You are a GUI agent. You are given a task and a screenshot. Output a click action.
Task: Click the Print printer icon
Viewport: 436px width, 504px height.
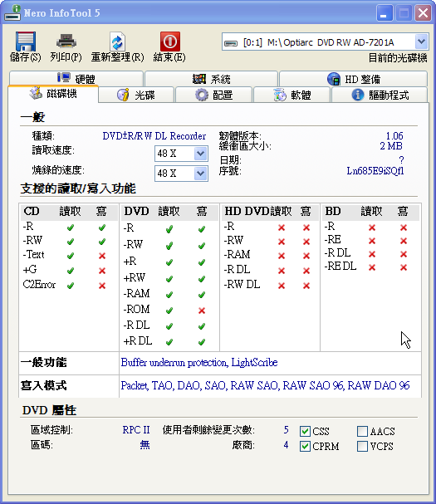pos(66,42)
